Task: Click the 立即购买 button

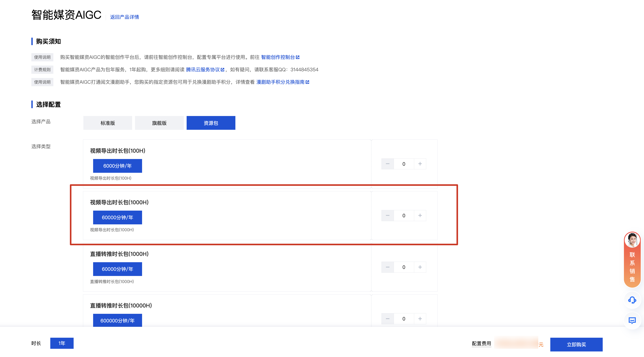Action: (x=576, y=344)
